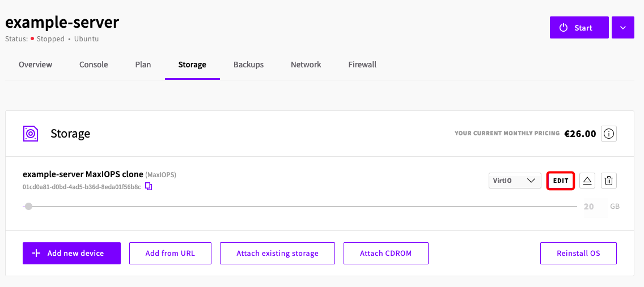Click Attach existing storage

[x=277, y=254]
